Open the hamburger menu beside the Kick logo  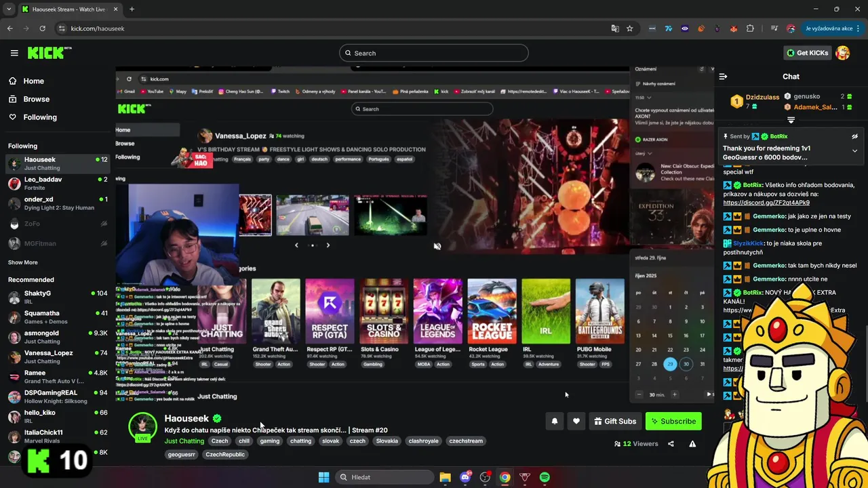(14, 53)
